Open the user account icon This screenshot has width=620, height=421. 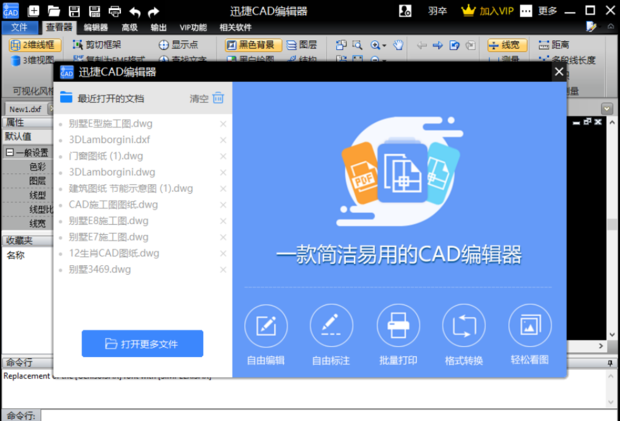[405, 11]
